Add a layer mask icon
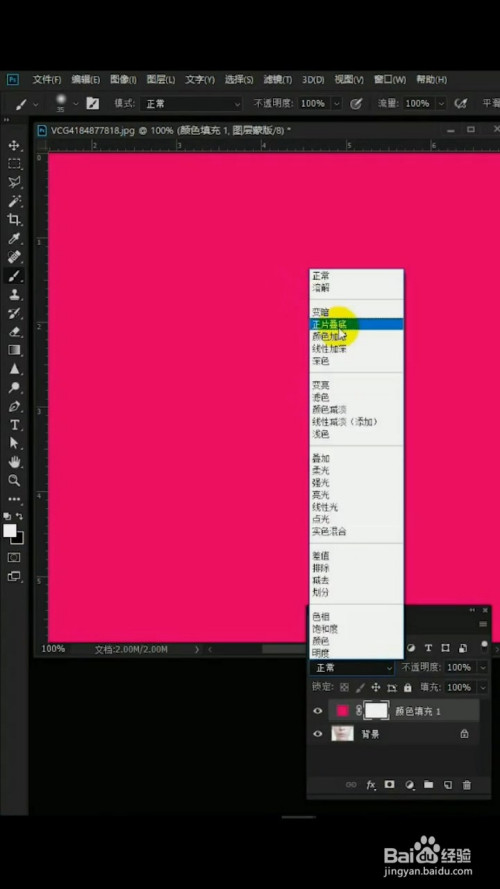 tap(389, 785)
